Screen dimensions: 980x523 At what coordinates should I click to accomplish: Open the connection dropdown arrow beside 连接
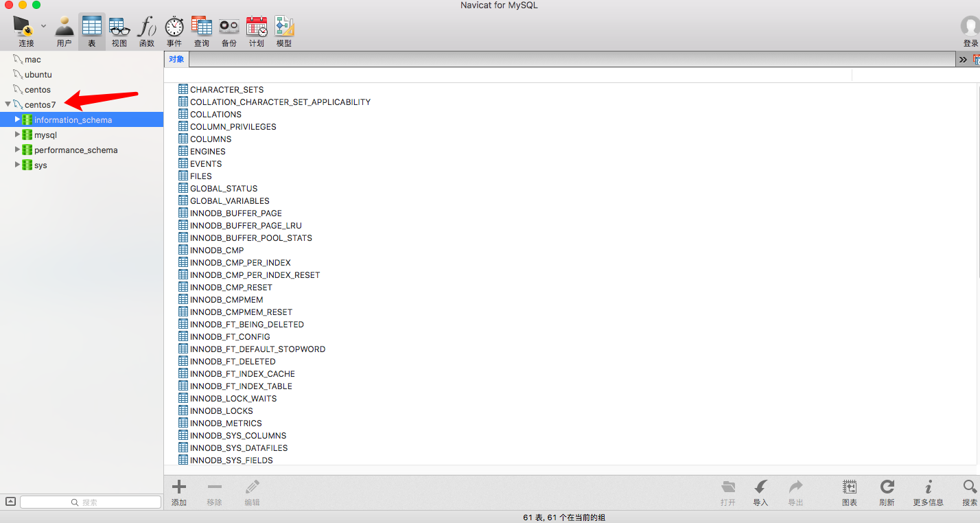tap(43, 26)
